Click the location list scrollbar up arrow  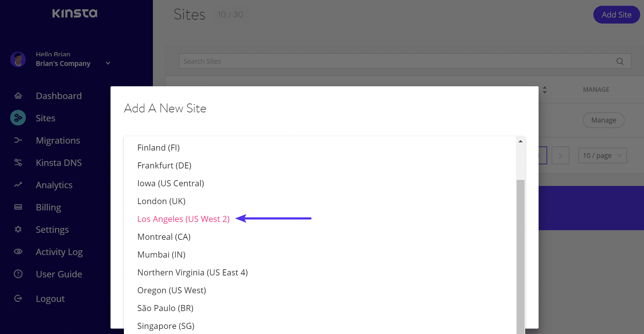pyautogui.click(x=520, y=141)
